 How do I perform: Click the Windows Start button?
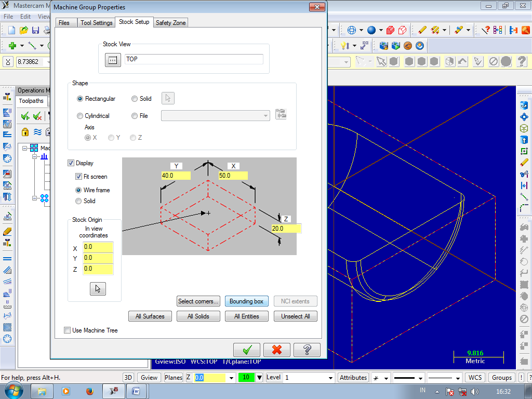click(14, 391)
